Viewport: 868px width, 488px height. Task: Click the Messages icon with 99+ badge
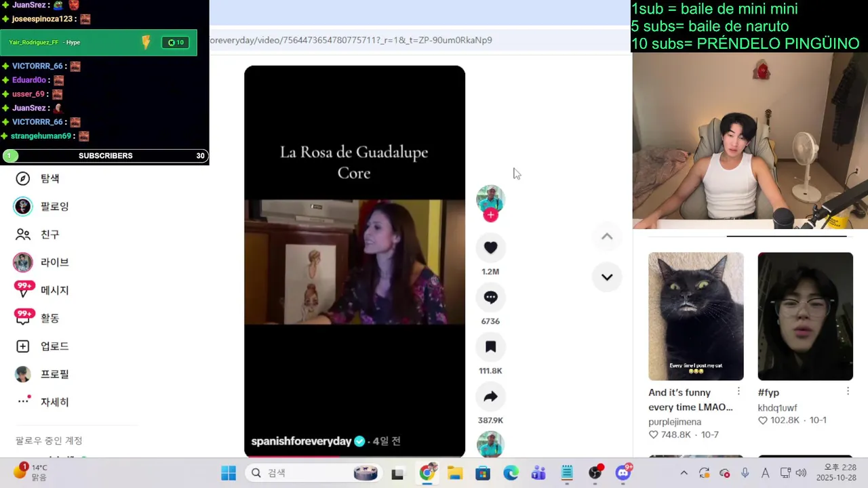(24, 289)
